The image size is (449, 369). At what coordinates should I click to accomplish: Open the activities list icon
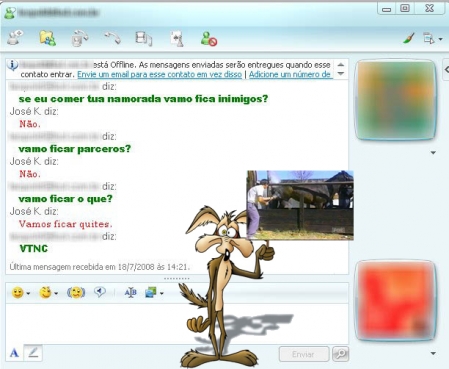[x=143, y=38]
